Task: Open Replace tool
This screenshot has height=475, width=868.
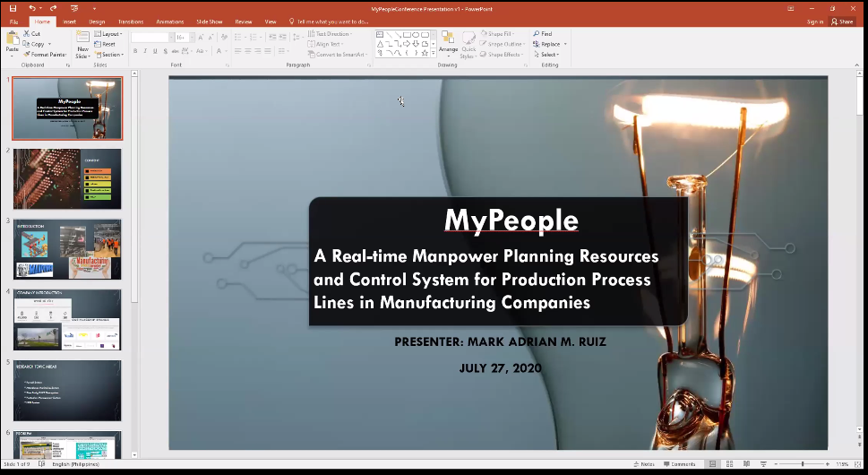Action: [x=547, y=44]
